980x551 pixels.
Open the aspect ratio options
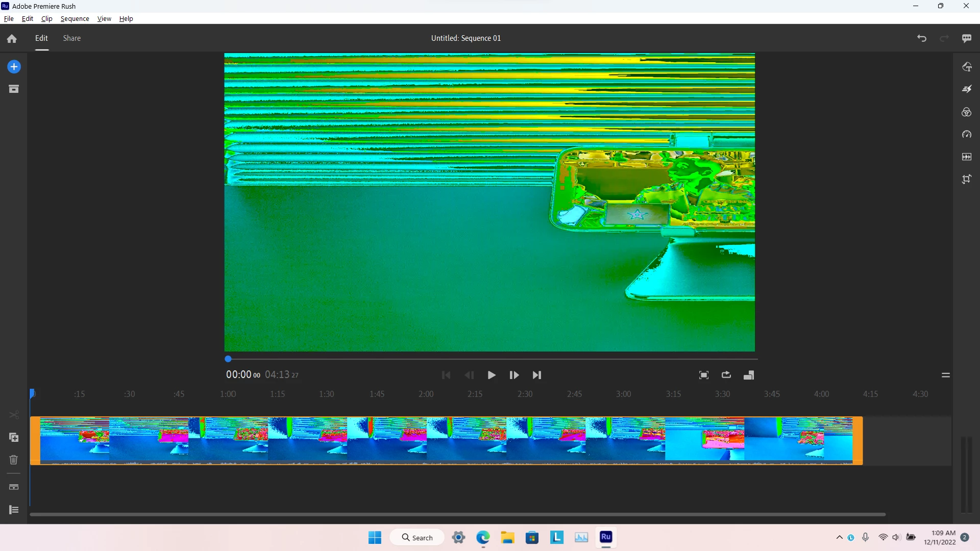(x=749, y=375)
